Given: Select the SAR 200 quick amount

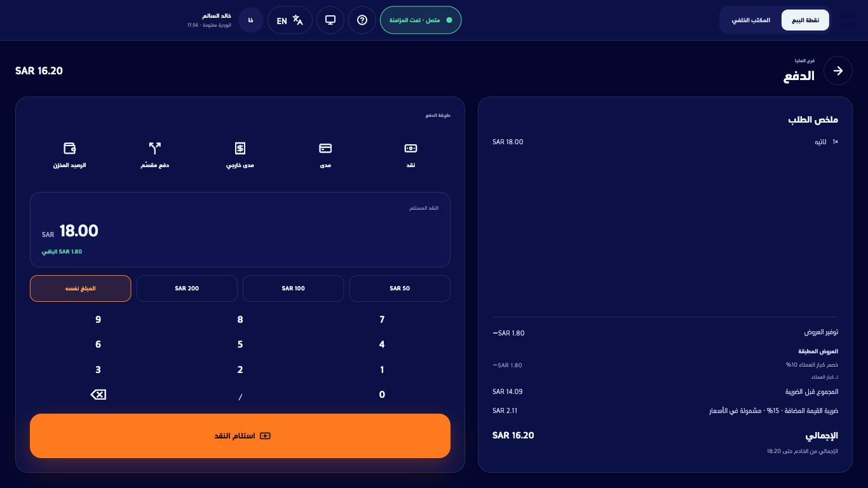Looking at the screenshot, I should pos(187,288).
